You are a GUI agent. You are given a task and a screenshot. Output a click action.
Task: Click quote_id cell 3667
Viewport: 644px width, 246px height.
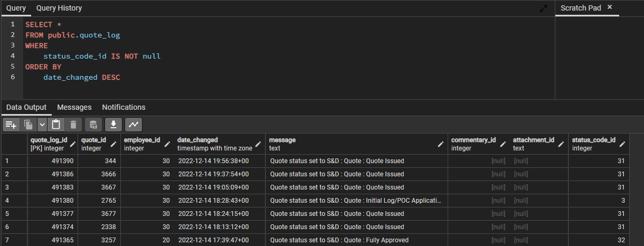click(x=99, y=187)
